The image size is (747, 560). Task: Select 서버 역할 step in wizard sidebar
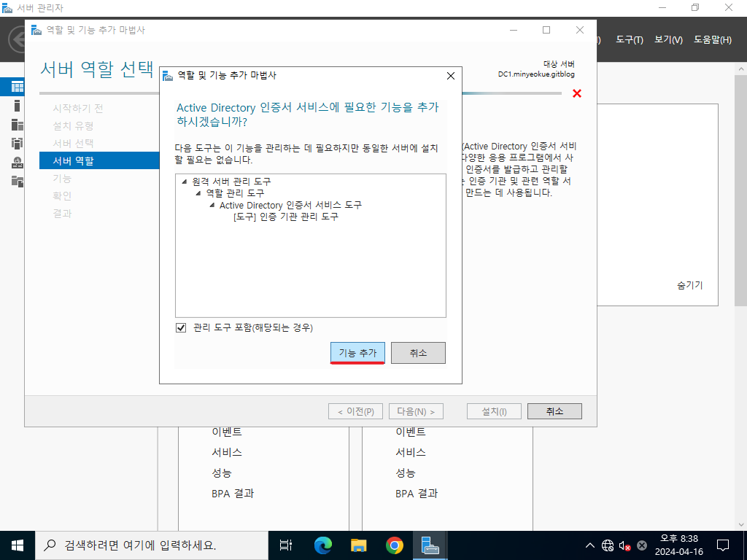(99, 160)
